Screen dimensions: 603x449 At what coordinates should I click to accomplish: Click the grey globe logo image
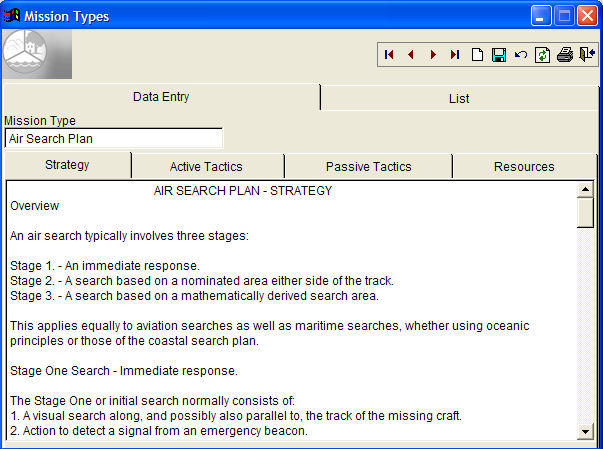[x=37, y=54]
